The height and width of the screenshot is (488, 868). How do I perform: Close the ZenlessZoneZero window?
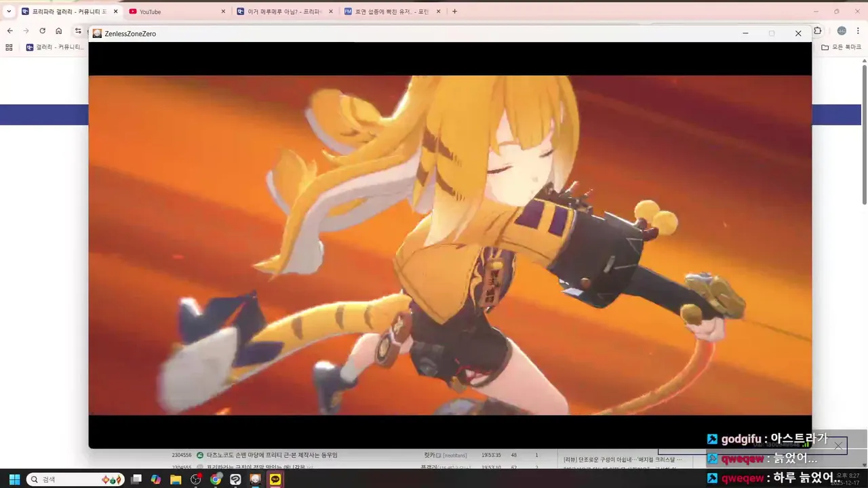tap(798, 33)
